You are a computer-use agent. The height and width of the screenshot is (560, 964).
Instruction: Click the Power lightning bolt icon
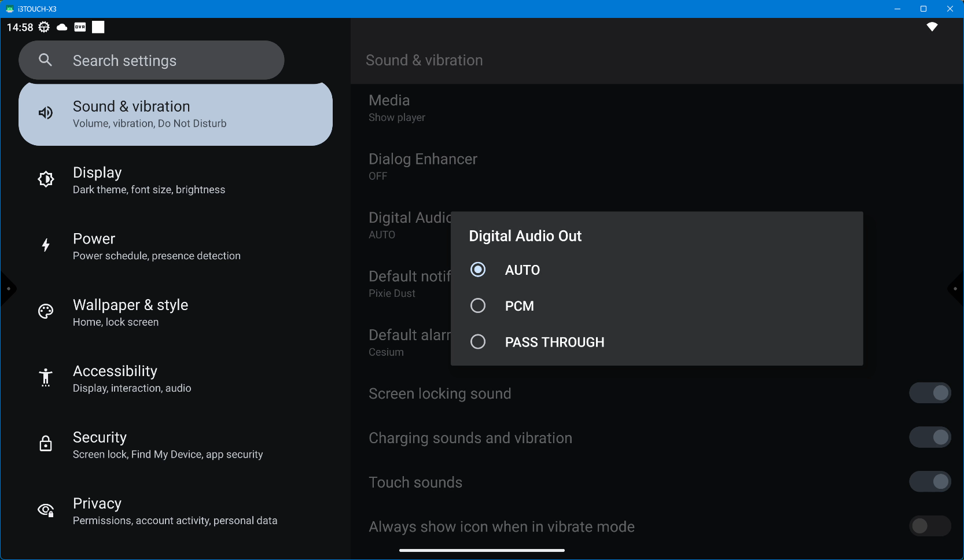pyautogui.click(x=46, y=245)
